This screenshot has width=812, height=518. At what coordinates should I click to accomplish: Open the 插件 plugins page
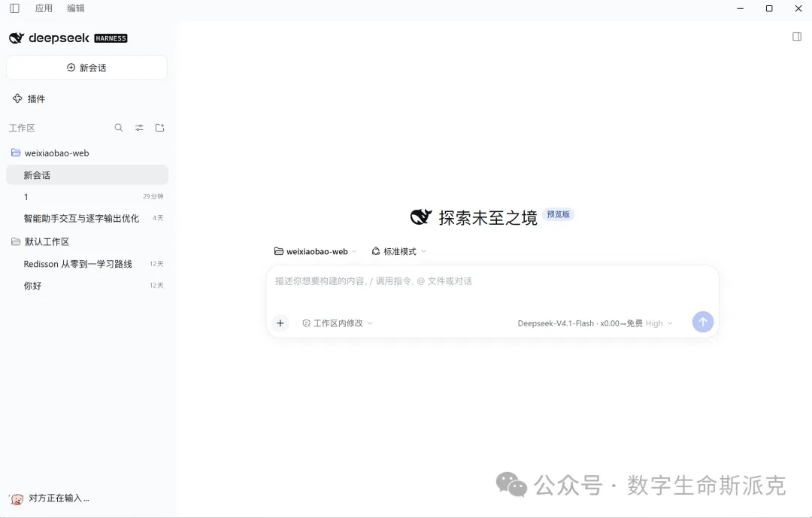click(x=29, y=98)
